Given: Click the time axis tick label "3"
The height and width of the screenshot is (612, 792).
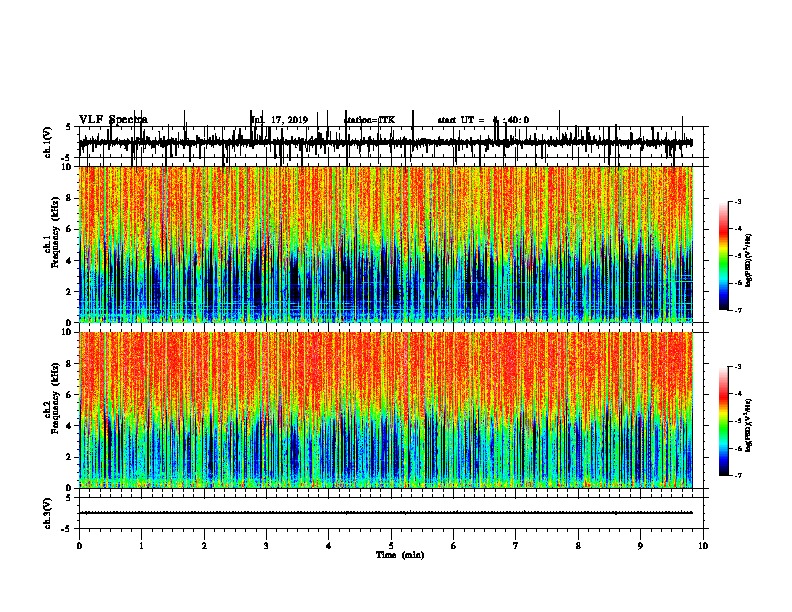Looking at the screenshot, I should [x=266, y=546].
